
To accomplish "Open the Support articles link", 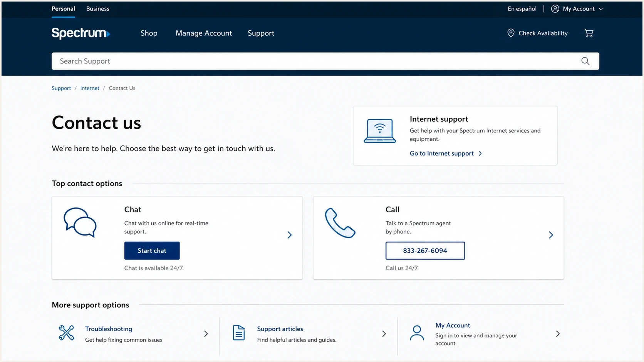I will [280, 329].
